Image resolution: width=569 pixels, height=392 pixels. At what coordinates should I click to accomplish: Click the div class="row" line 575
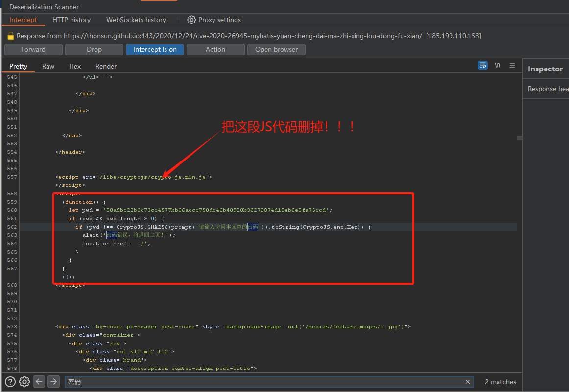pos(97,343)
